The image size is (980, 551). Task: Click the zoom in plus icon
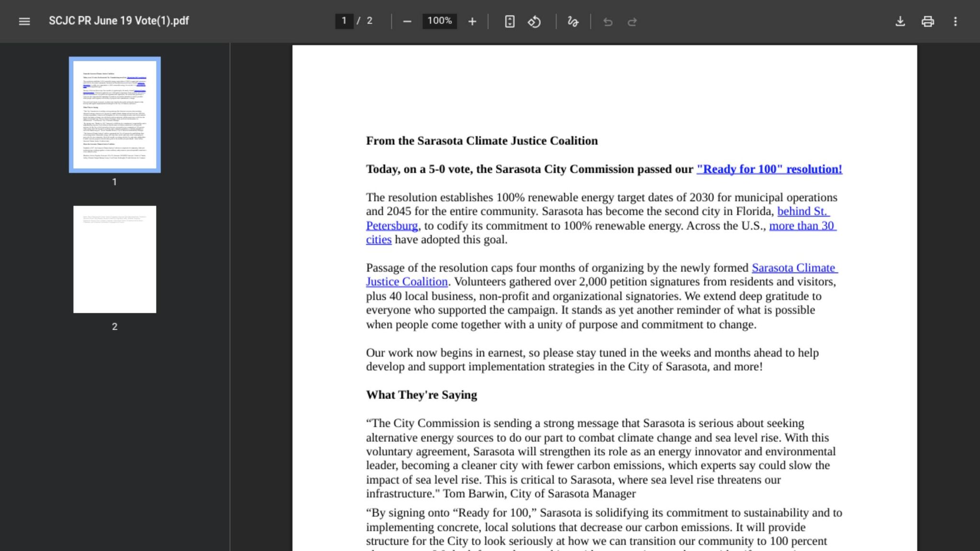pyautogui.click(x=472, y=21)
